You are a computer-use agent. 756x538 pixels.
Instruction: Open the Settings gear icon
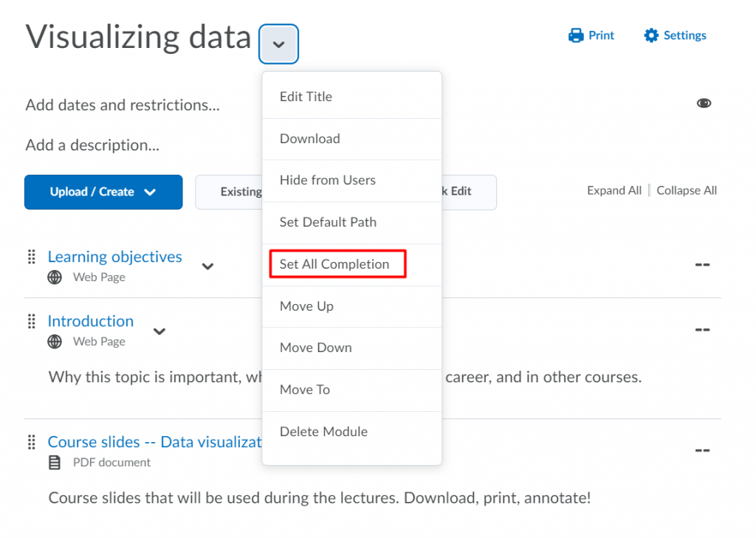click(651, 35)
